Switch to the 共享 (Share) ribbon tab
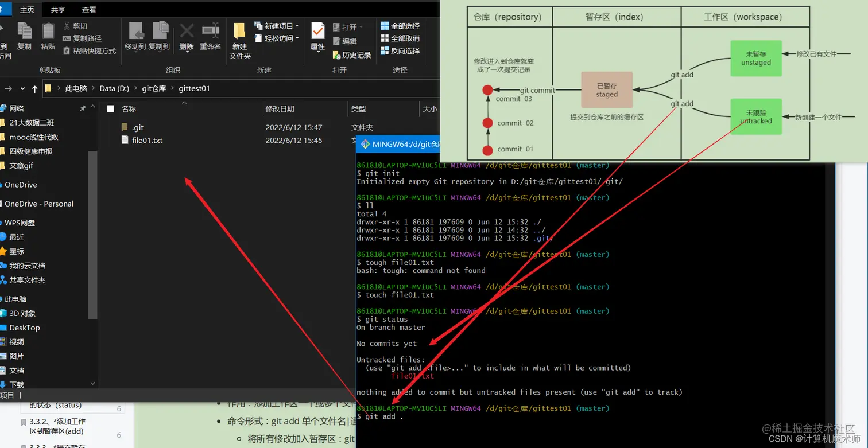The width and height of the screenshot is (868, 448). coord(58,10)
